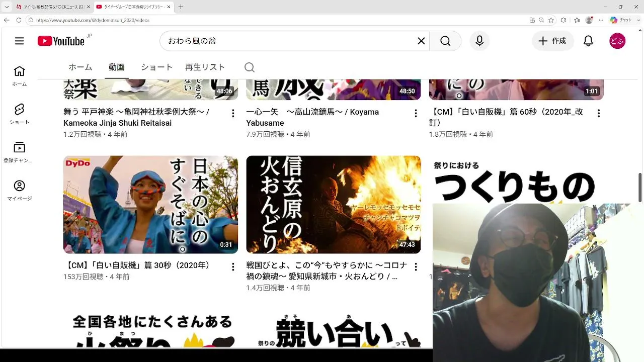This screenshot has width=644, height=362.
Task: Go back with the browser back arrow
Action: pyautogui.click(x=7, y=20)
